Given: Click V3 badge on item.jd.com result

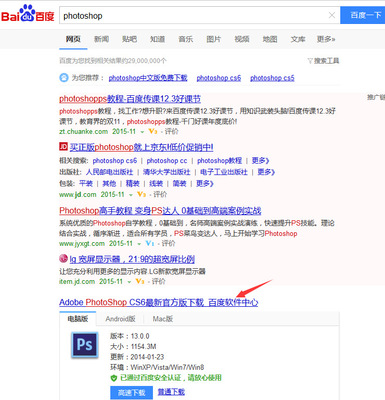Looking at the screenshot, I should click(140, 281).
